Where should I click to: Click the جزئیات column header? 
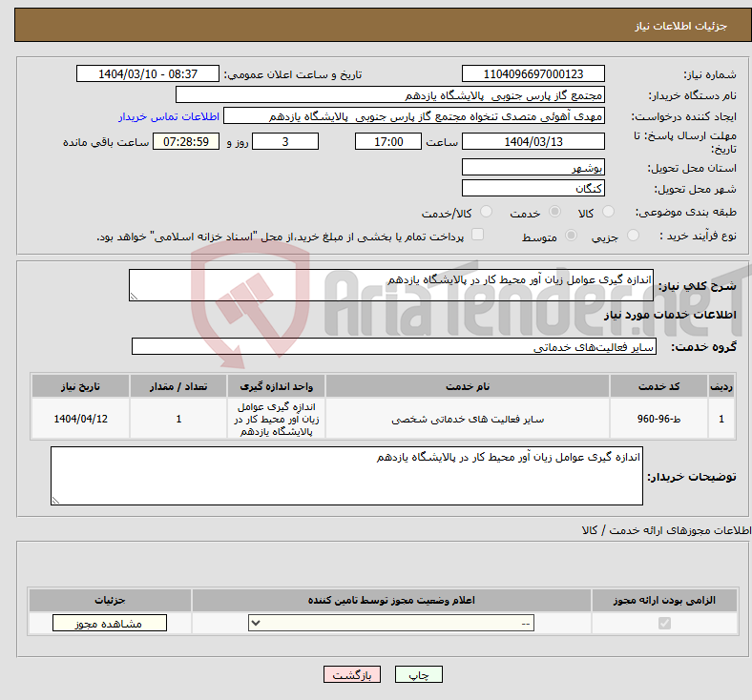click(110, 600)
